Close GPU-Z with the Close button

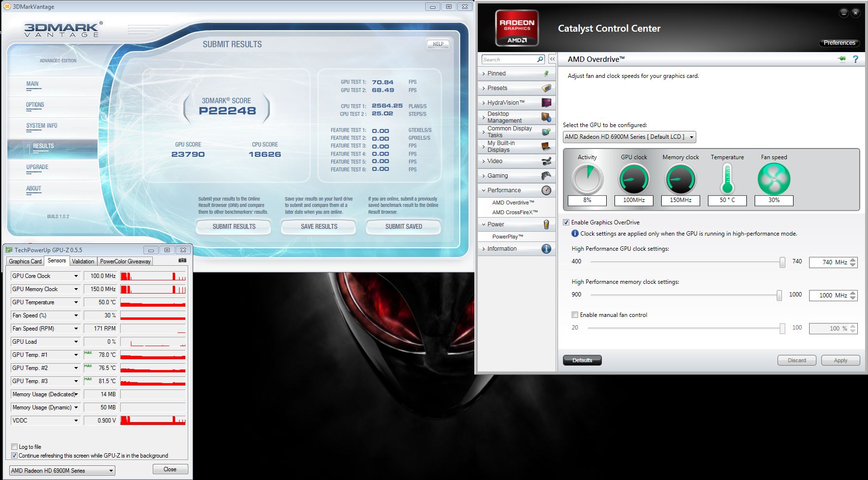pyautogui.click(x=170, y=469)
